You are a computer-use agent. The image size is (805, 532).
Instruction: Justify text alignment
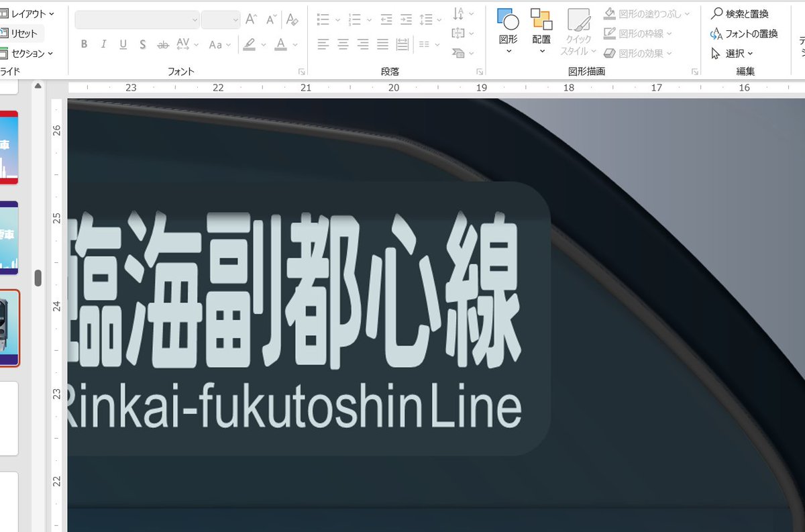[382, 45]
